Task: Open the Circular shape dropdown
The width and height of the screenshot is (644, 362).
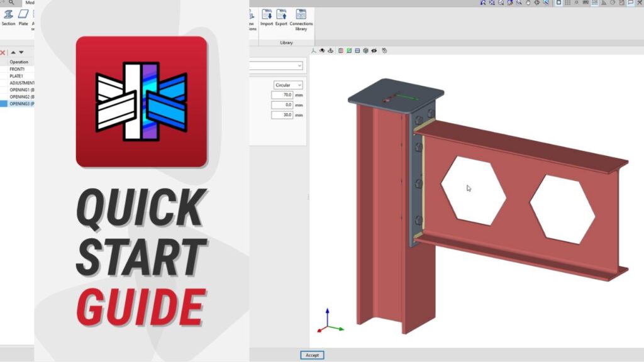Action: pos(288,85)
